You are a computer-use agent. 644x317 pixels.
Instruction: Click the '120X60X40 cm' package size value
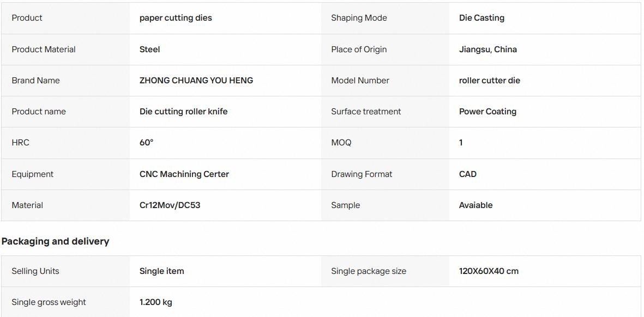tap(489, 271)
